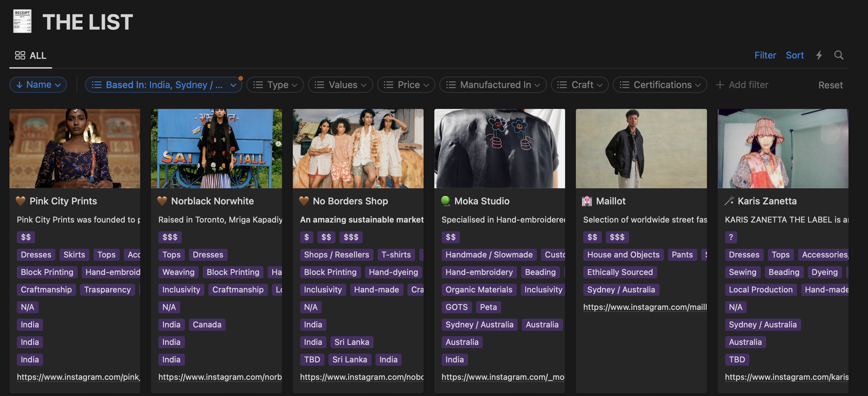
Task: Click the Filter option in toolbar
Action: click(765, 55)
